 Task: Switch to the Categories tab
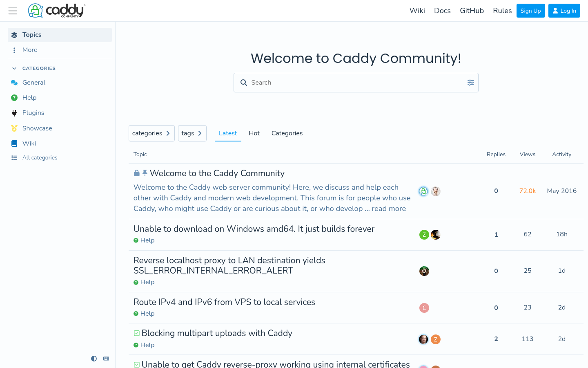point(287,133)
